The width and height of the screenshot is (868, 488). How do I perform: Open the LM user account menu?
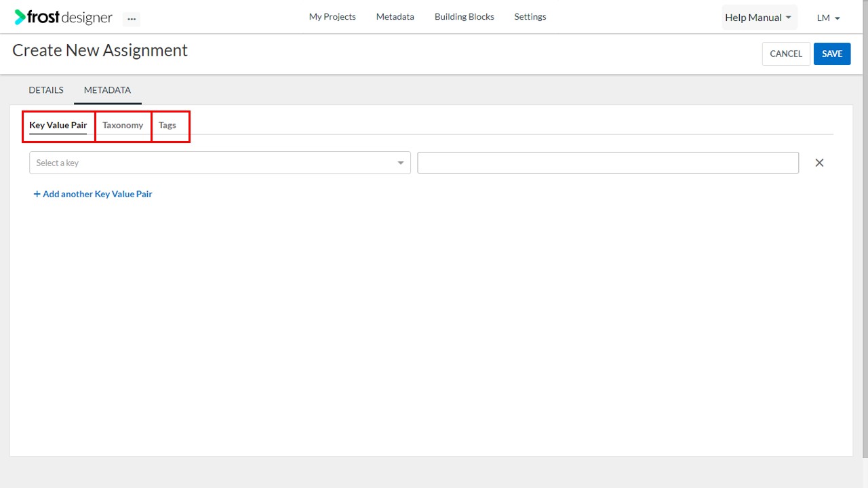coord(829,18)
